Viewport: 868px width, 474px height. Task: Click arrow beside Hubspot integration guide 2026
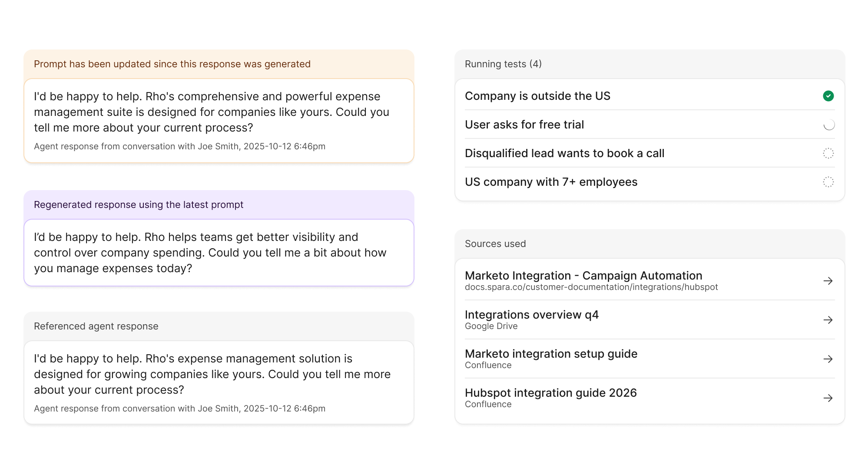point(828,398)
